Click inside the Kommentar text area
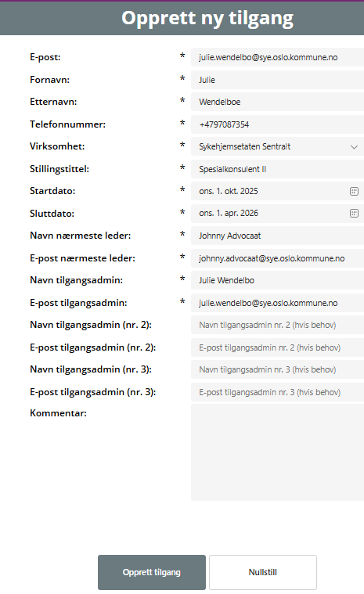 [277, 452]
